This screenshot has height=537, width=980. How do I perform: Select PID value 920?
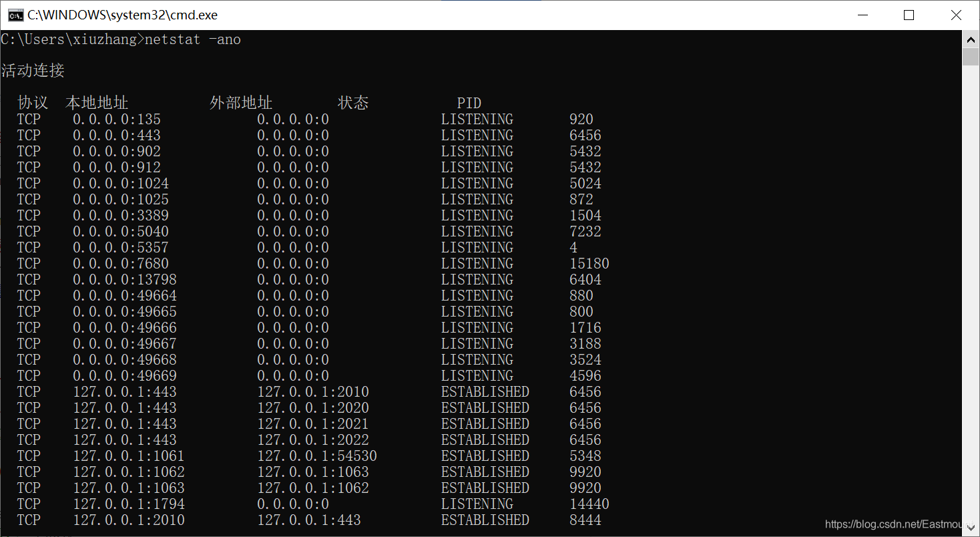point(581,120)
